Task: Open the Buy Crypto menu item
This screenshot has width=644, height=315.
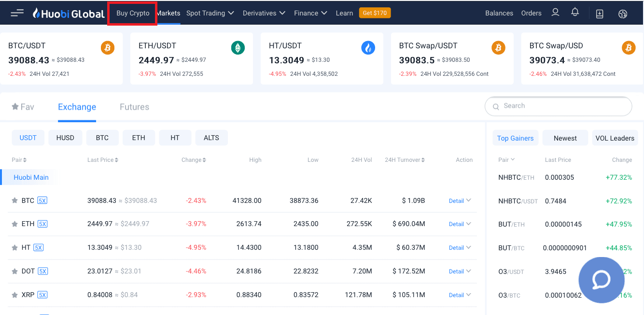Action: point(133,13)
